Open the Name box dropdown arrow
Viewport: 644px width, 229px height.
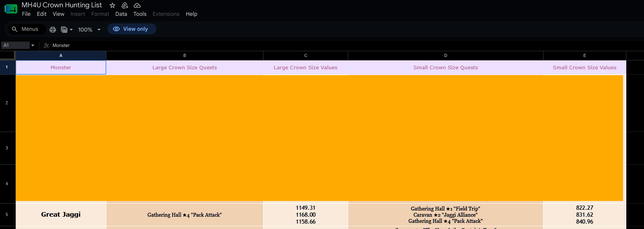33,45
